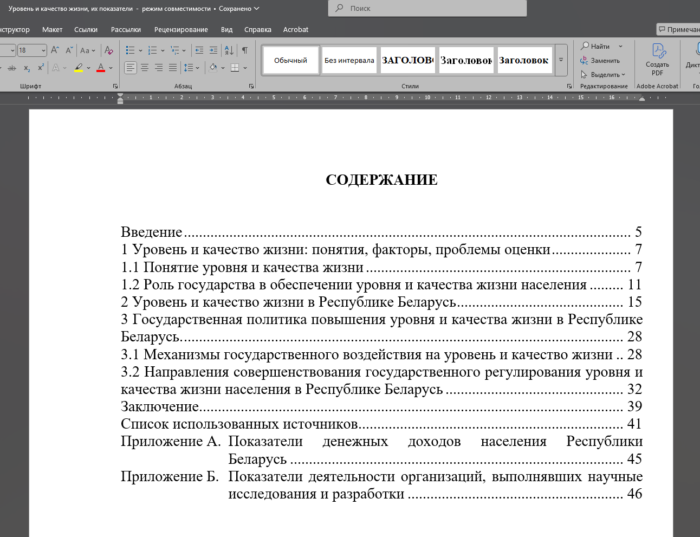Open text highlight color dropdown arrow

tap(88, 68)
